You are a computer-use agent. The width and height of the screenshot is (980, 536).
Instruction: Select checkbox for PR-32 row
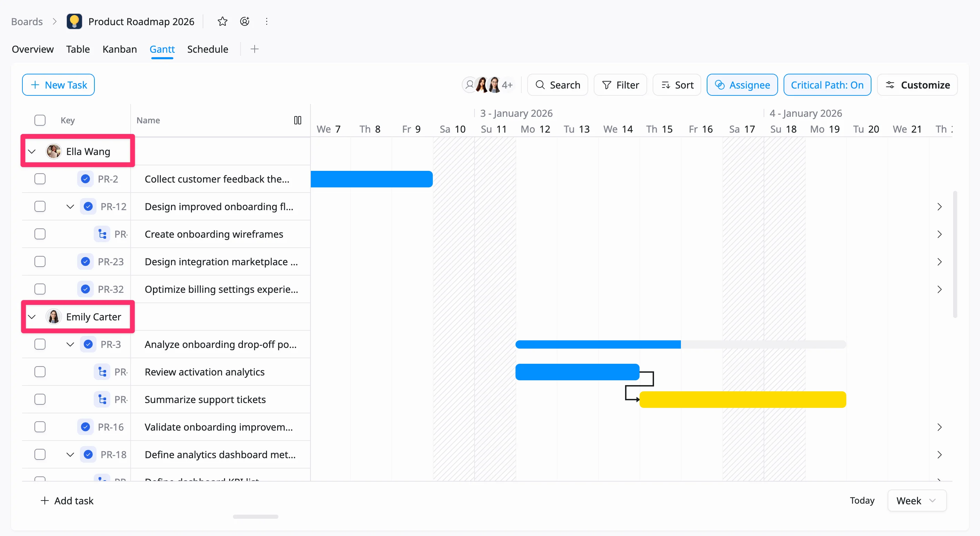tap(40, 289)
